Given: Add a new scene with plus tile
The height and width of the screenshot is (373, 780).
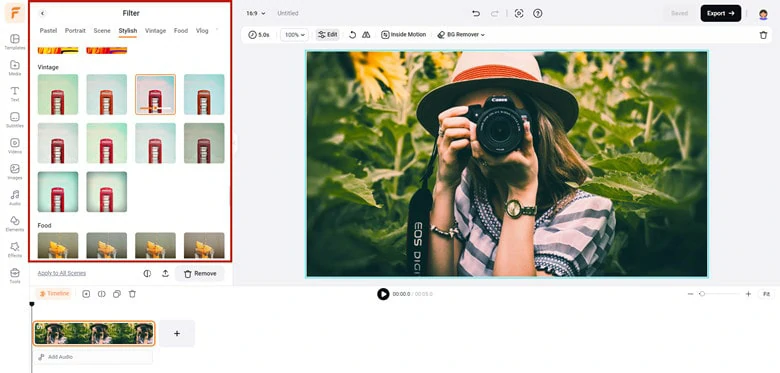Looking at the screenshot, I should point(177,333).
